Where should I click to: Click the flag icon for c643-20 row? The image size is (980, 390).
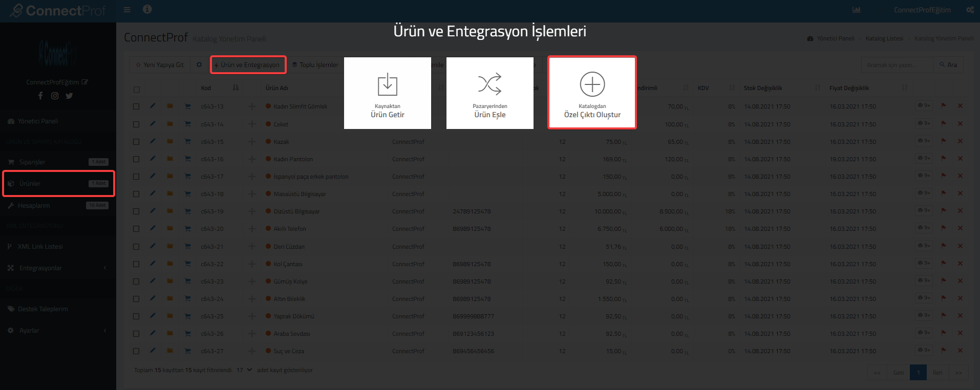pyautogui.click(x=944, y=228)
